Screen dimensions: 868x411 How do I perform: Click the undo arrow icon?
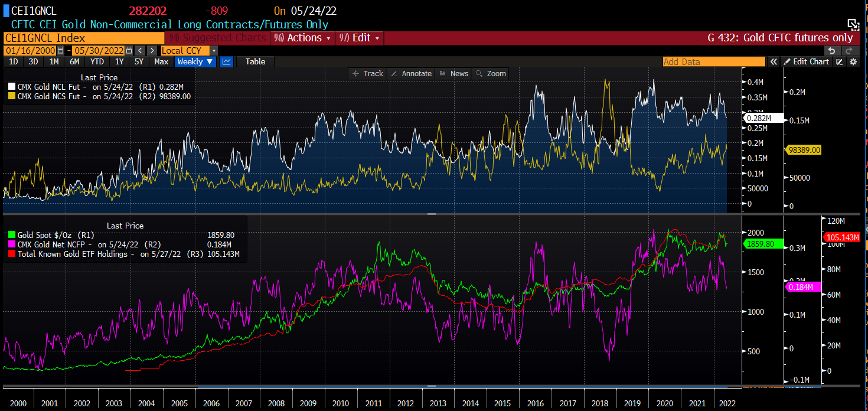tap(831, 51)
